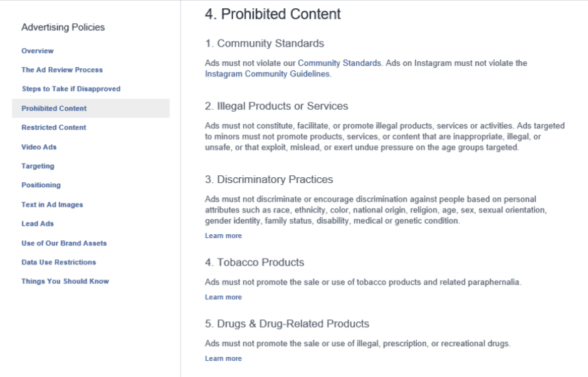
Task: Click the Advertising Policies sidebar heading
Action: click(x=63, y=28)
